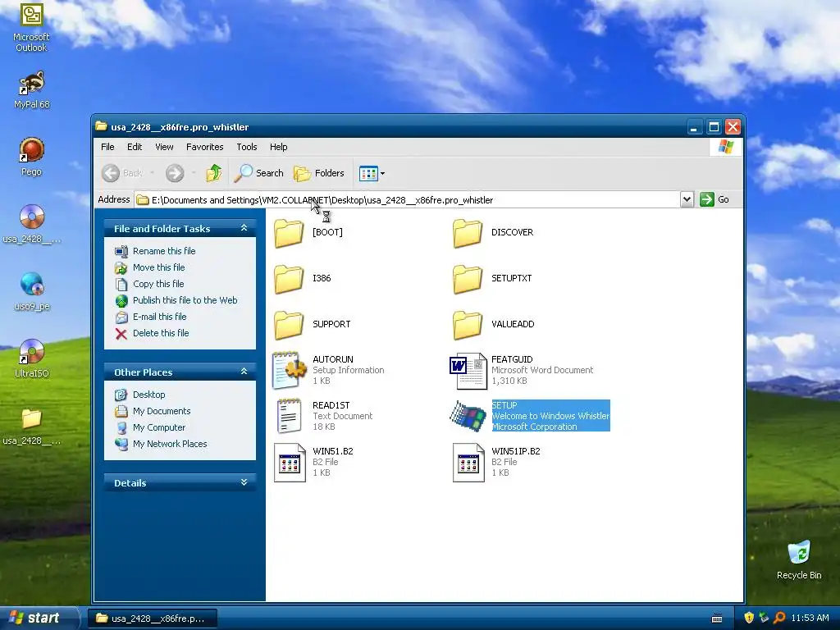Open the Back history dropdown arrow
Viewport: 840px width, 630px height.
pyautogui.click(x=152, y=173)
